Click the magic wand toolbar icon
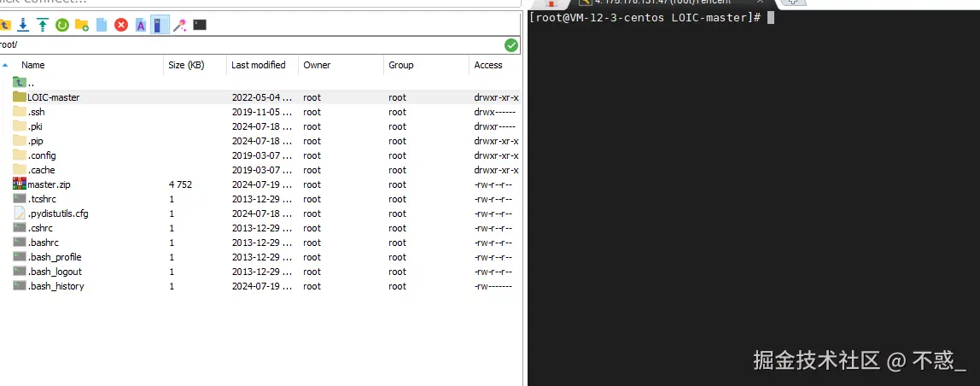This screenshot has width=980, height=386. (x=180, y=25)
